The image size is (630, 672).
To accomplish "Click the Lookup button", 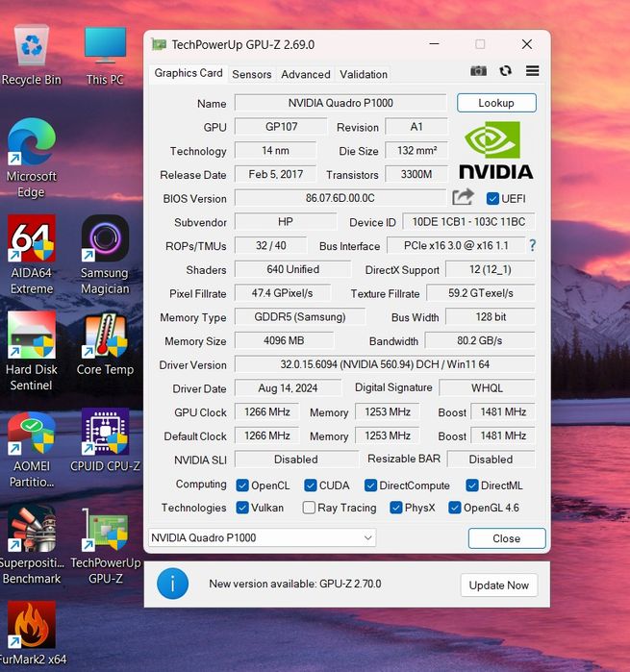I will click(496, 103).
